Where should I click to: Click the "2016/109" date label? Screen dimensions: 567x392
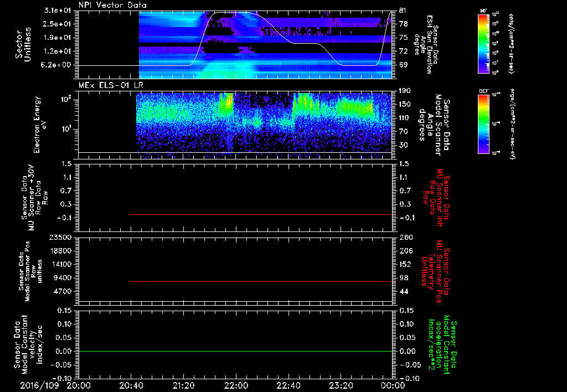pyautogui.click(x=39, y=385)
